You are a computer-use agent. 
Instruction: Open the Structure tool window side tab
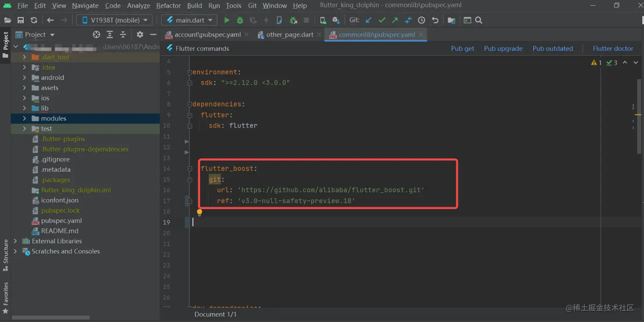pos(6,255)
